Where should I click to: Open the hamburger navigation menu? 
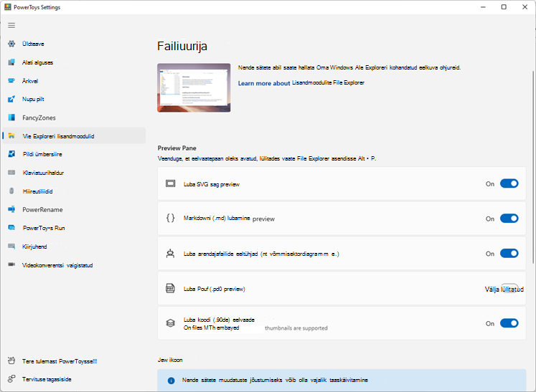pyautogui.click(x=11, y=25)
